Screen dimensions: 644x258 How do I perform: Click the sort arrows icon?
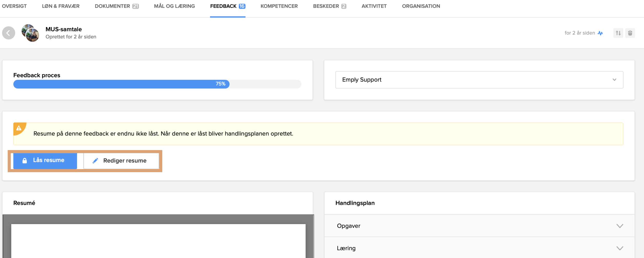click(x=618, y=33)
